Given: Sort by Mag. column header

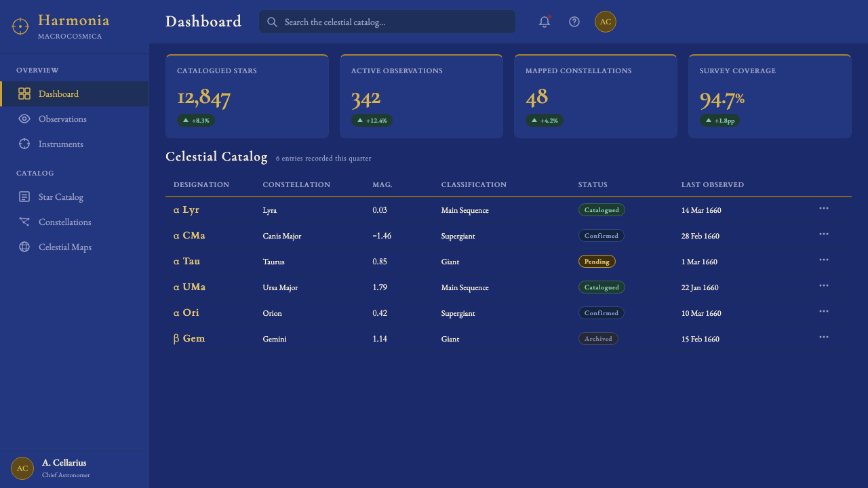Looking at the screenshot, I should (382, 184).
